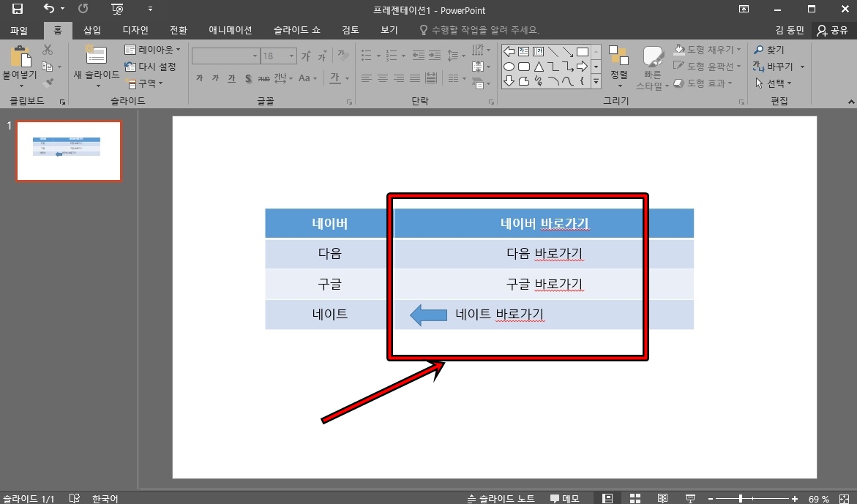Image resolution: width=857 pixels, height=504 pixels.
Task: Open the 파일 (File) tab
Action: [18, 30]
